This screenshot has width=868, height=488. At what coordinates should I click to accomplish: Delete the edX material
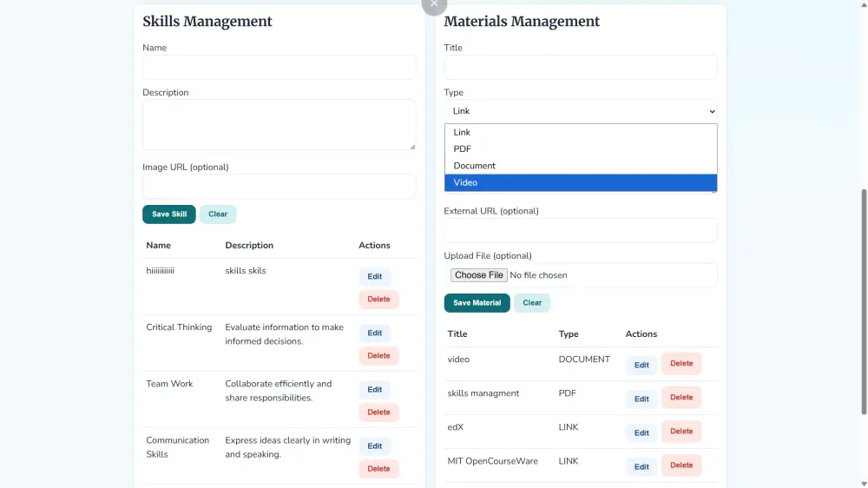(681, 432)
